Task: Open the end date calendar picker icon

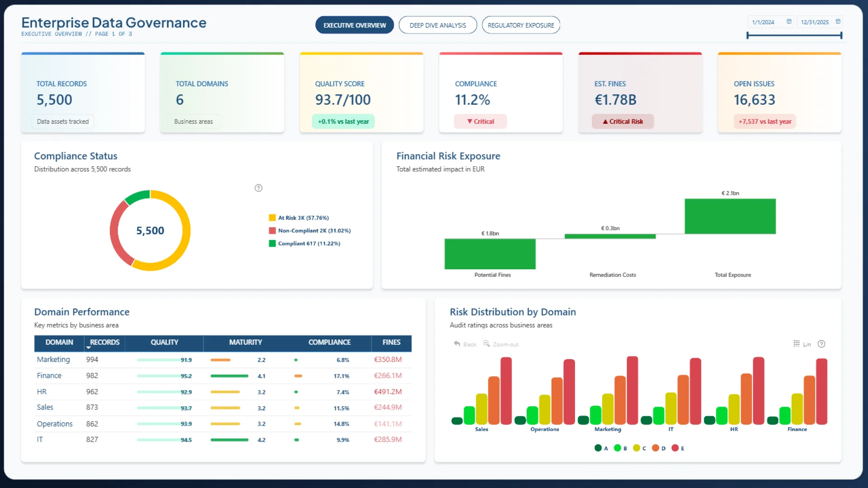Action: pyautogui.click(x=838, y=22)
